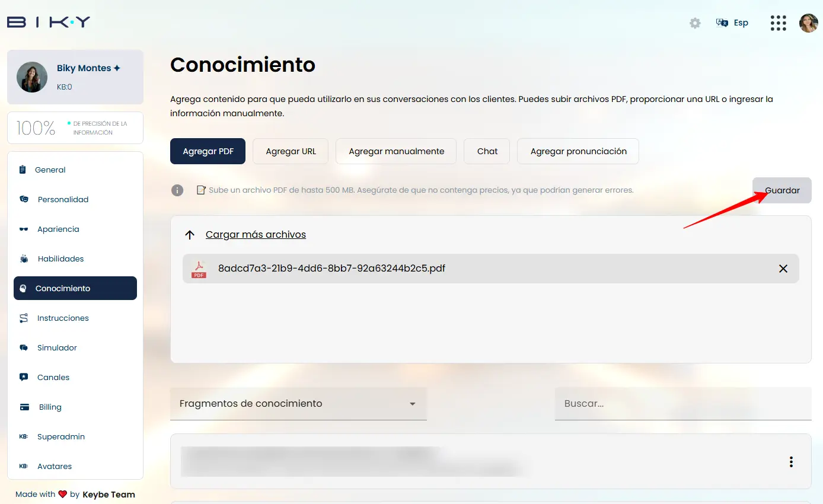This screenshot has height=504, width=823.
Task: Click the Habilidades hand icon
Action: [24, 259]
